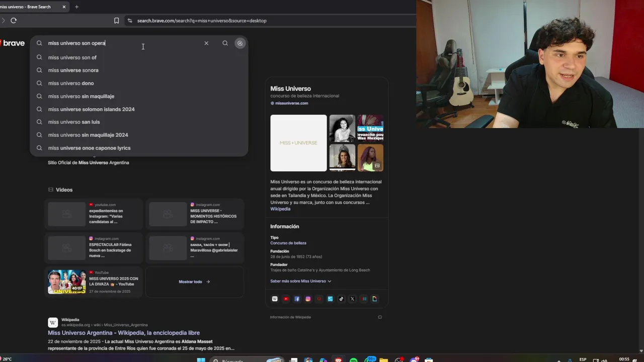Image resolution: width=644 pixels, height=362 pixels.
Task: Select suggestion 'miss universo san luis'
Action: pyautogui.click(x=139, y=122)
